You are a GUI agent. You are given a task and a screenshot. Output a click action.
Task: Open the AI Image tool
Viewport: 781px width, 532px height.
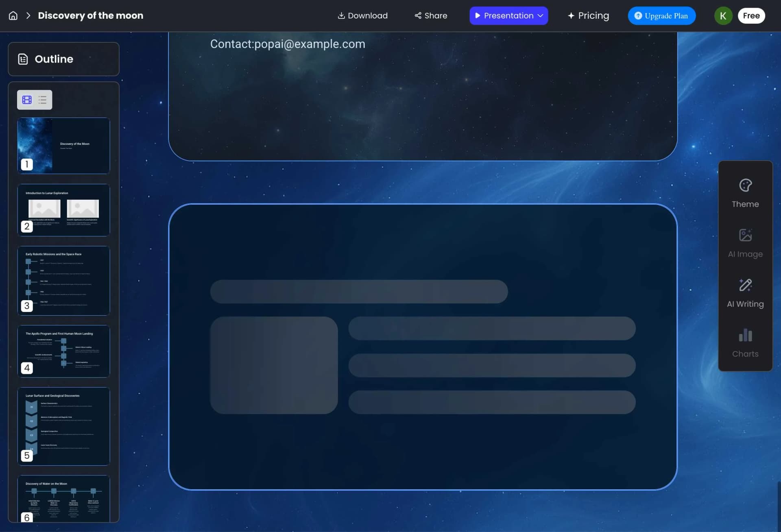(745, 244)
